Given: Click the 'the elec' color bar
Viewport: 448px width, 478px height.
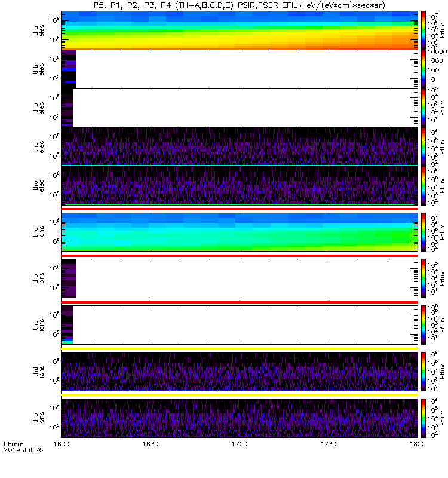Looking at the screenshot, I should 424,185.
